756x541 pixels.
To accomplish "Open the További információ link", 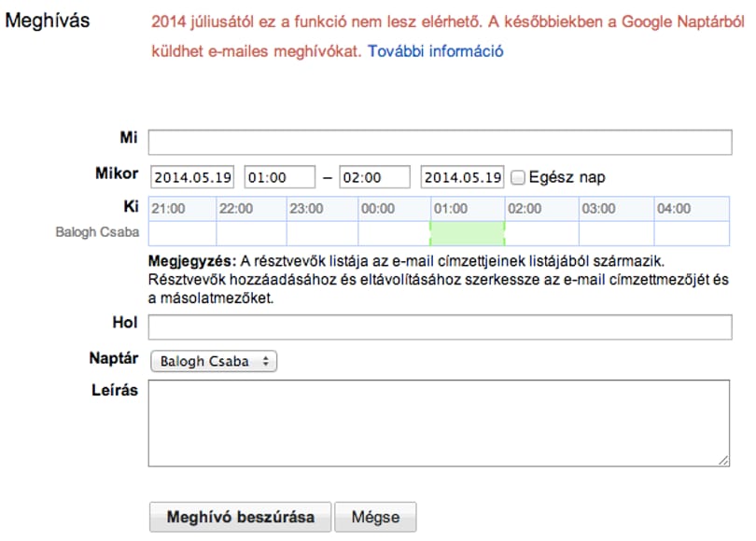I will pyautogui.click(x=435, y=51).
